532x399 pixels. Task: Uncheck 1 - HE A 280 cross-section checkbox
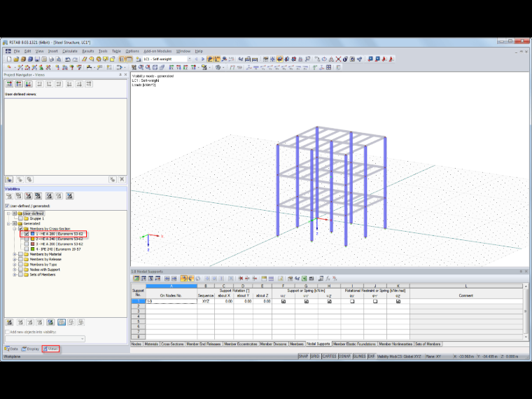click(27, 234)
